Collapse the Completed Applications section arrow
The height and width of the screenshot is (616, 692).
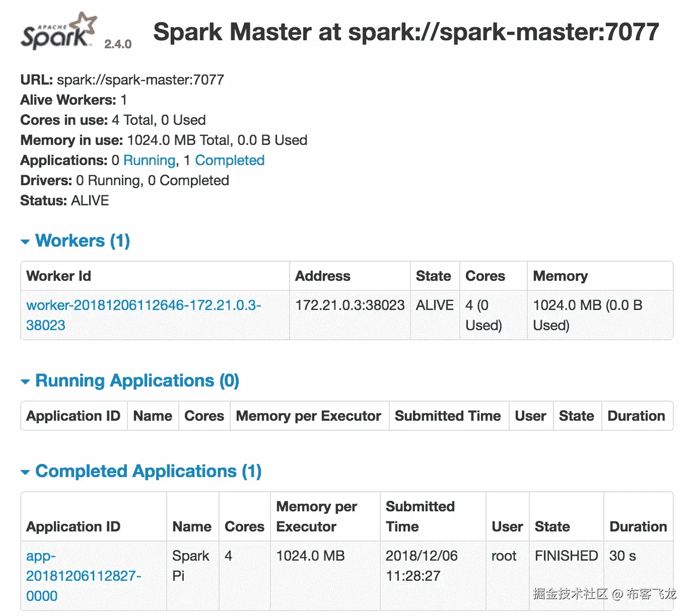click(x=25, y=473)
